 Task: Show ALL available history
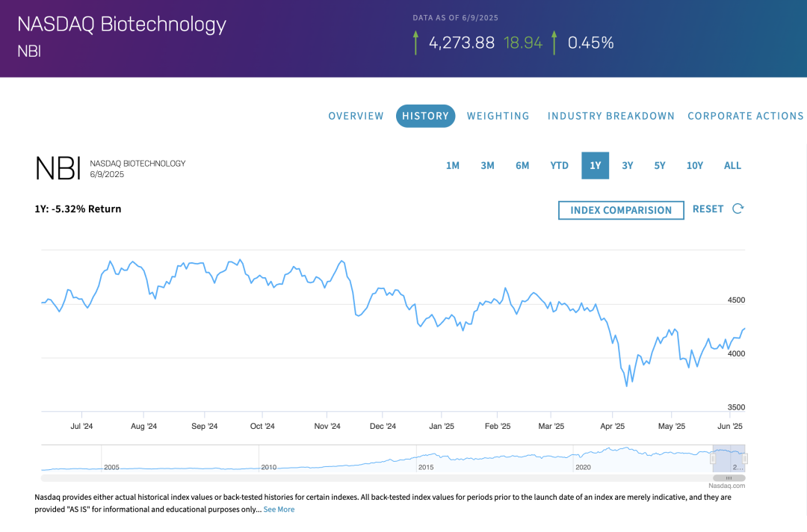pos(732,166)
